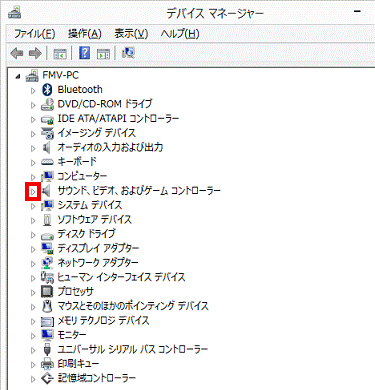Click the Forward arrow toolbar icon

pos(35,53)
